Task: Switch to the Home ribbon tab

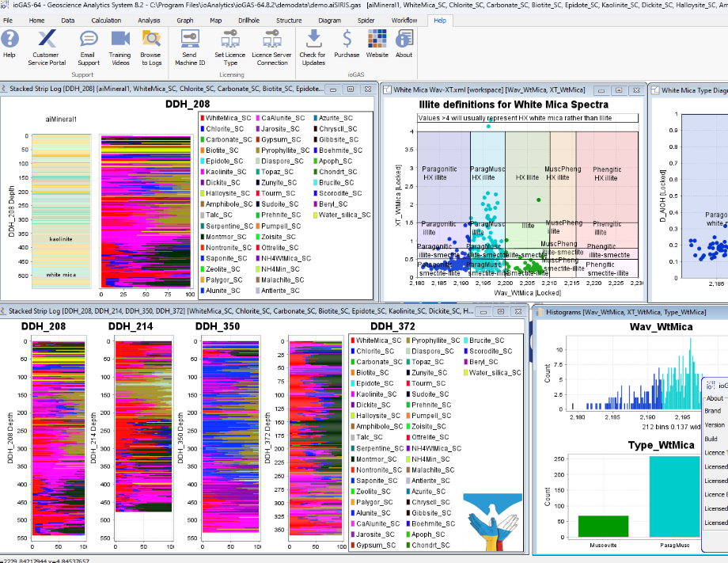Action: [x=36, y=21]
